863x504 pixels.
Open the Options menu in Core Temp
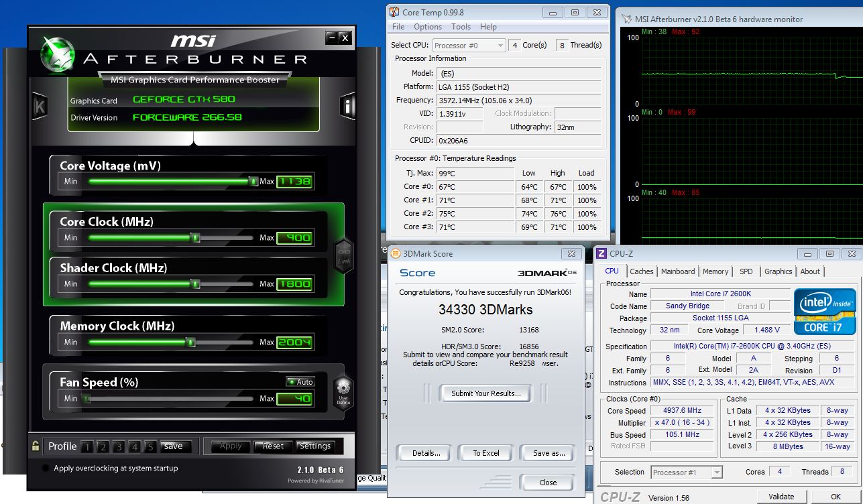tap(428, 27)
